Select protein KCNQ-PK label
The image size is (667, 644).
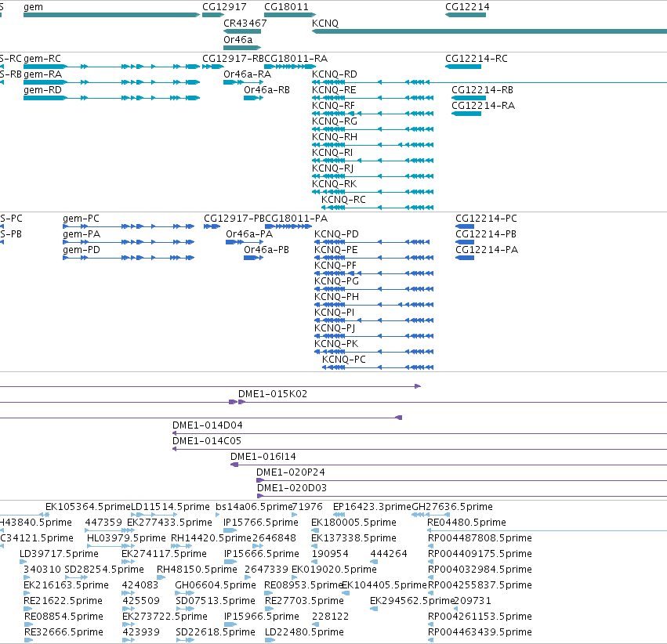(336, 344)
